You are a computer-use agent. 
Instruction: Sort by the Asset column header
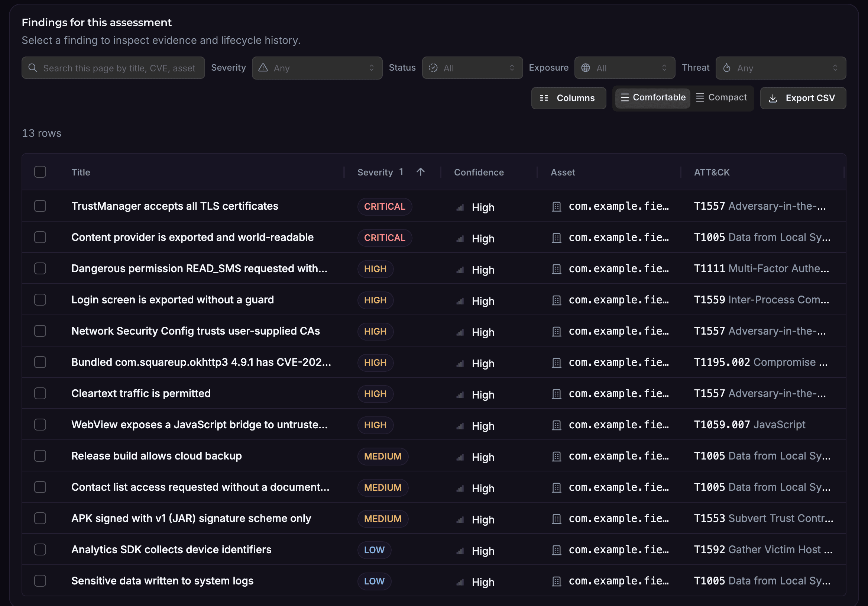pos(563,172)
